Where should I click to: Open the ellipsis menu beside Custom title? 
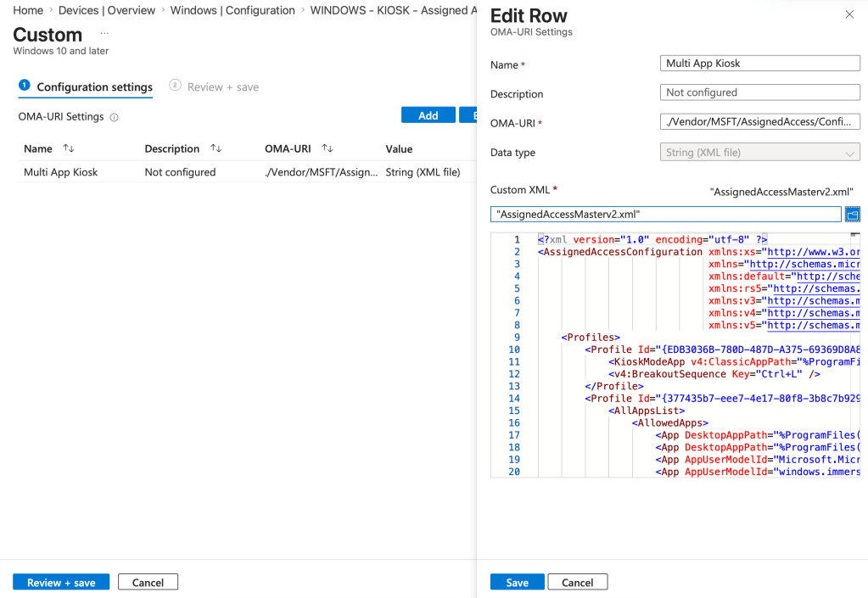click(x=104, y=33)
